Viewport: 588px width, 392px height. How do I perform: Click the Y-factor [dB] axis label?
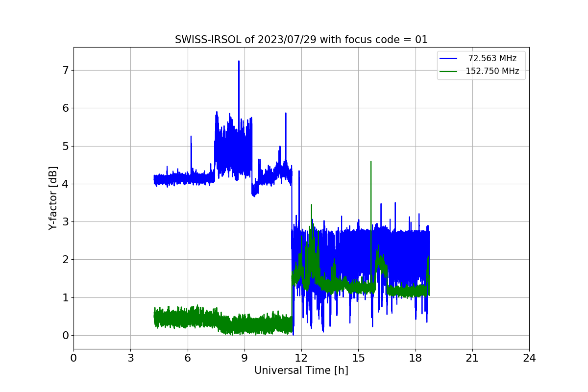point(53,198)
